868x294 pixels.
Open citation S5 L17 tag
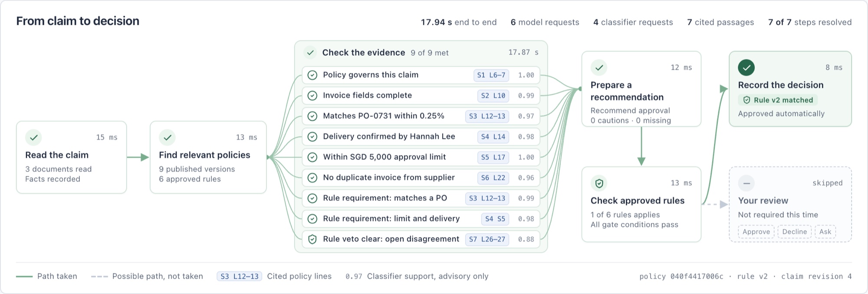click(493, 157)
